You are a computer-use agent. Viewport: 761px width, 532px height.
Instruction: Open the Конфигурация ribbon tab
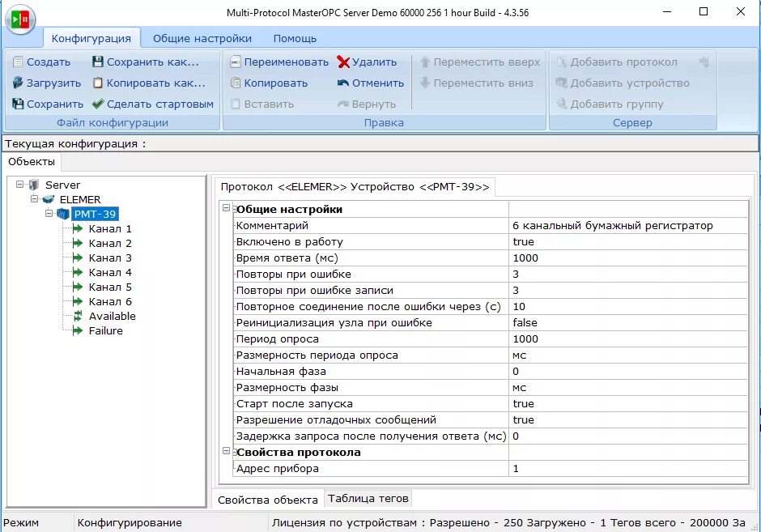[x=91, y=38]
